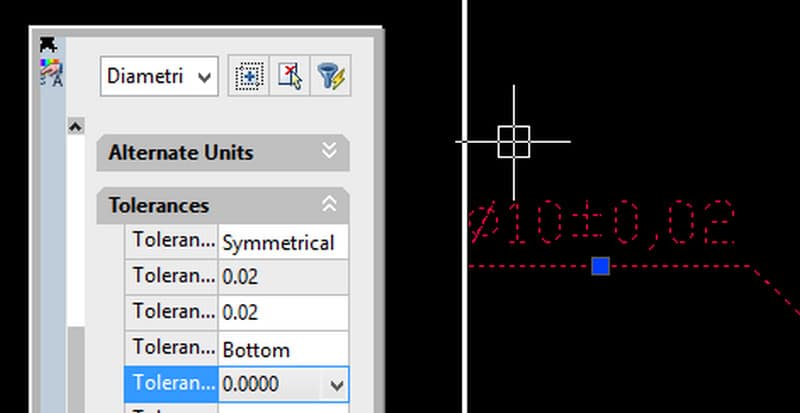Click the Bottom tolerance position value
The height and width of the screenshot is (413, 800).
[x=283, y=349]
